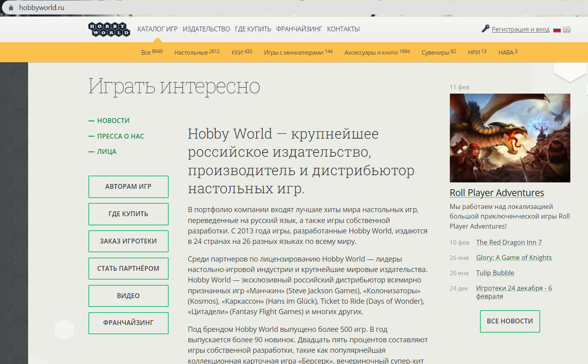Viewport: 588px width, 364px height.
Task: Select ККИ category
Action: (x=242, y=52)
